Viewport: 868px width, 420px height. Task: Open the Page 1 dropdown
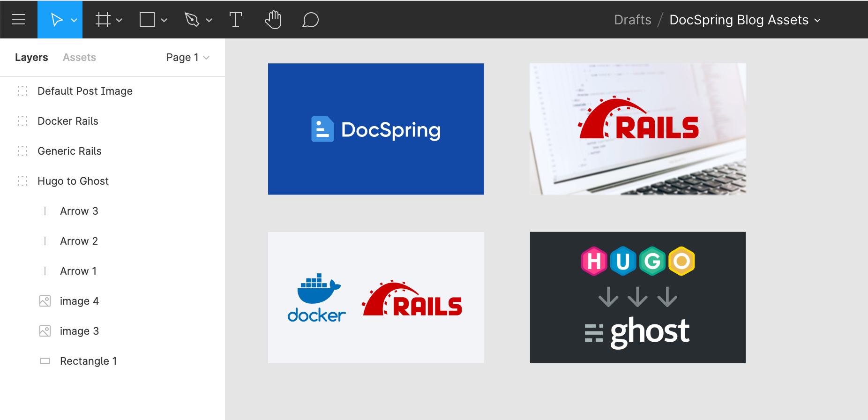point(187,57)
